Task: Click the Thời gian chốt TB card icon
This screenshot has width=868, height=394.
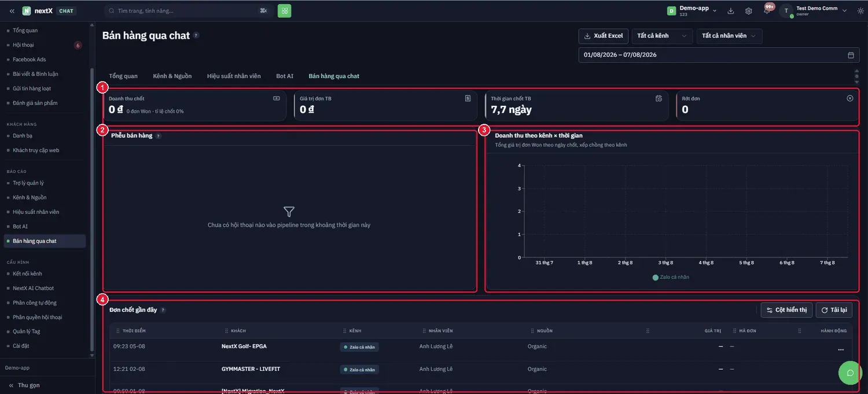Action: [x=659, y=98]
